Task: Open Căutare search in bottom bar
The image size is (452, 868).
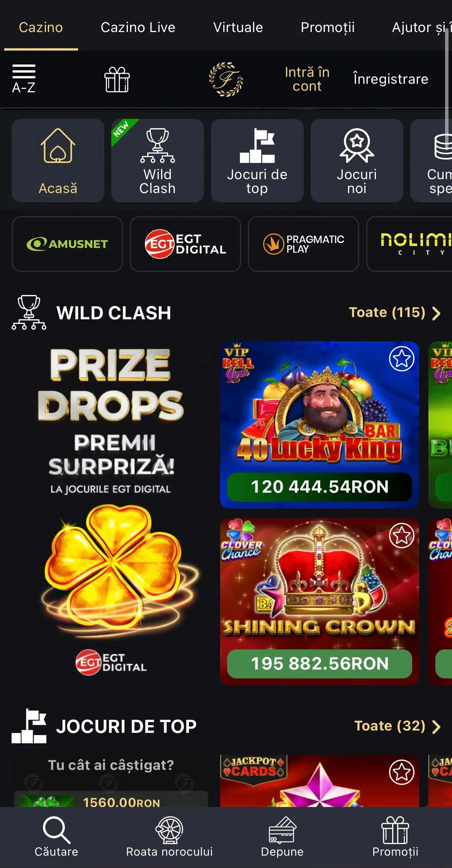Action: 56,837
